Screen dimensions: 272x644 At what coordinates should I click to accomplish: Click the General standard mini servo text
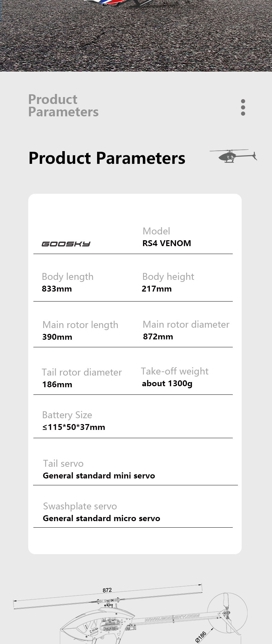(x=99, y=476)
